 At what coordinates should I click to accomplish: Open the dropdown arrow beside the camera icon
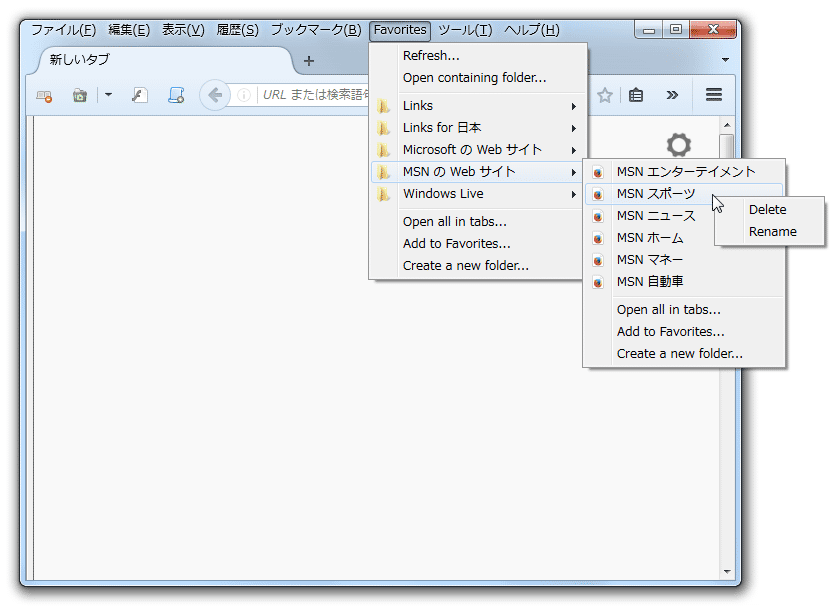pyautogui.click(x=108, y=95)
